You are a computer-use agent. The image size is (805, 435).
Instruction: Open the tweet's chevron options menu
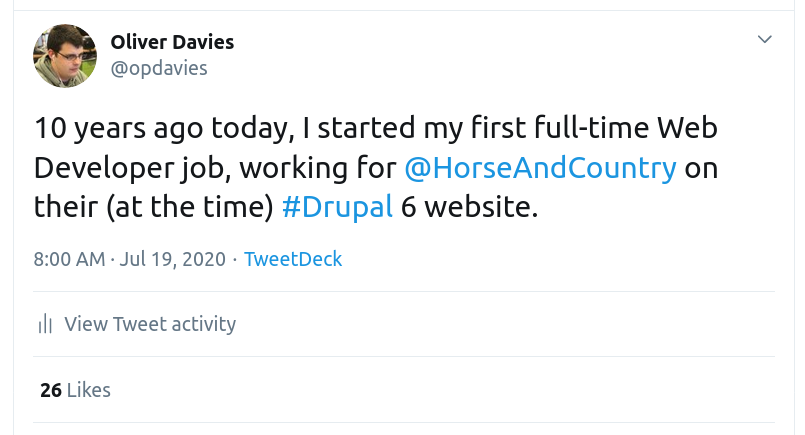click(765, 40)
